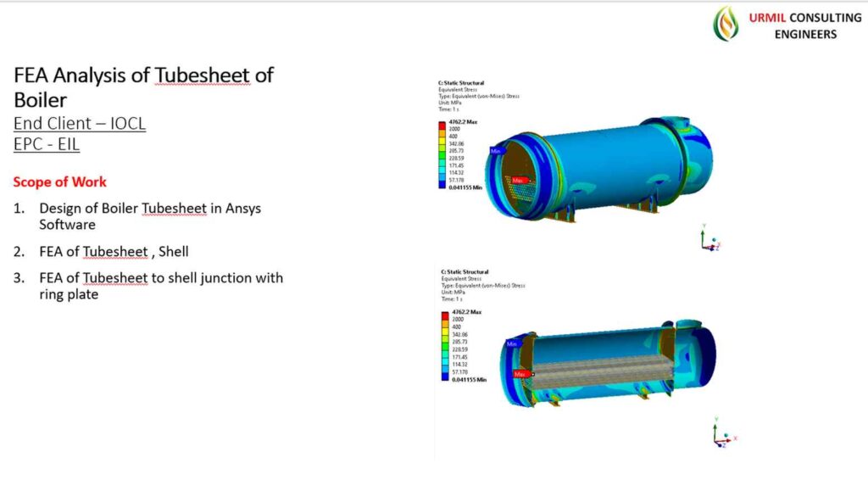Click the 'FEA Analysis of Tubesheet of Boiler' title
868x480 pixels.
click(x=143, y=87)
